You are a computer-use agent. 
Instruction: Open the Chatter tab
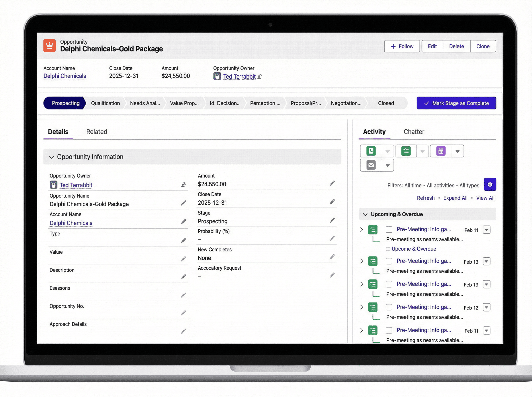[414, 132]
